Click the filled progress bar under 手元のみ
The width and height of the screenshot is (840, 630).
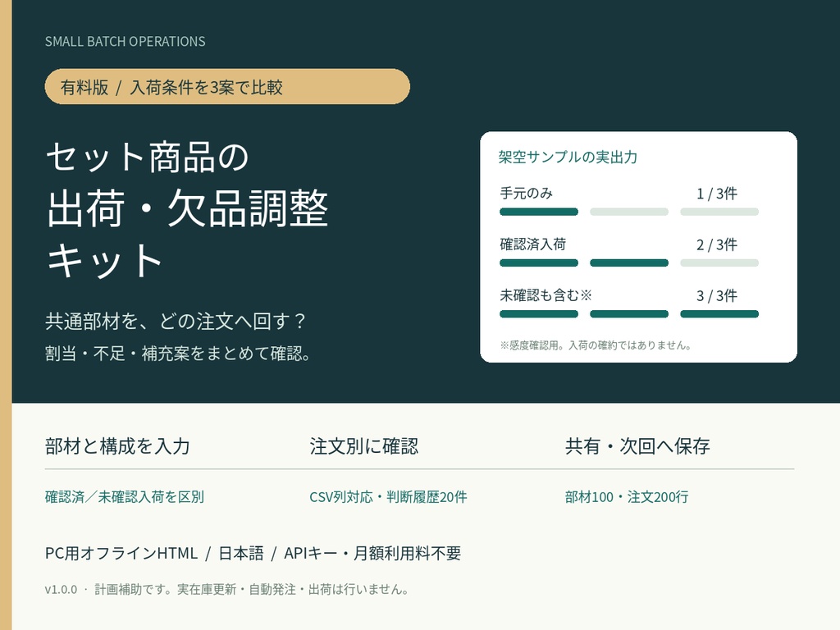click(539, 212)
